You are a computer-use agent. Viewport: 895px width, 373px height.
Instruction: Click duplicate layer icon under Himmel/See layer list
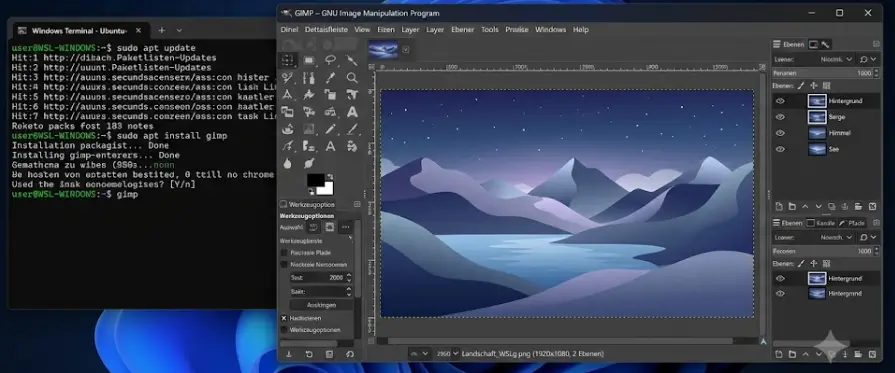pyautogui.click(x=832, y=206)
